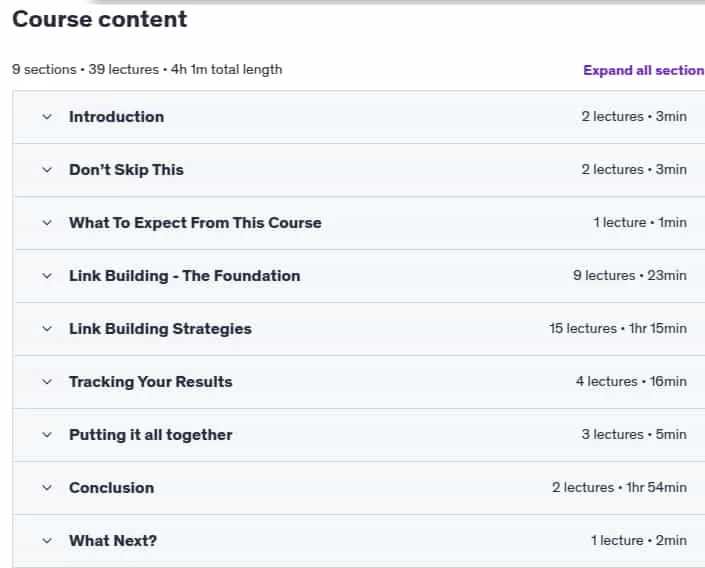Viewport: 705px width, 568px height.
Task: Select Putting it all together heading
Action: [151, 435]
